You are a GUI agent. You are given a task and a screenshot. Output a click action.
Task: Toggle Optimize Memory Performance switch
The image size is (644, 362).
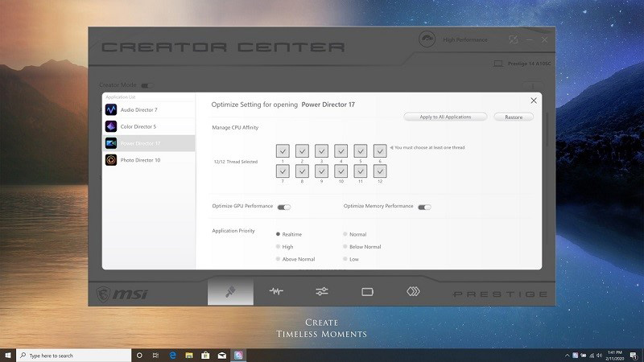click(x=424, y=207)
